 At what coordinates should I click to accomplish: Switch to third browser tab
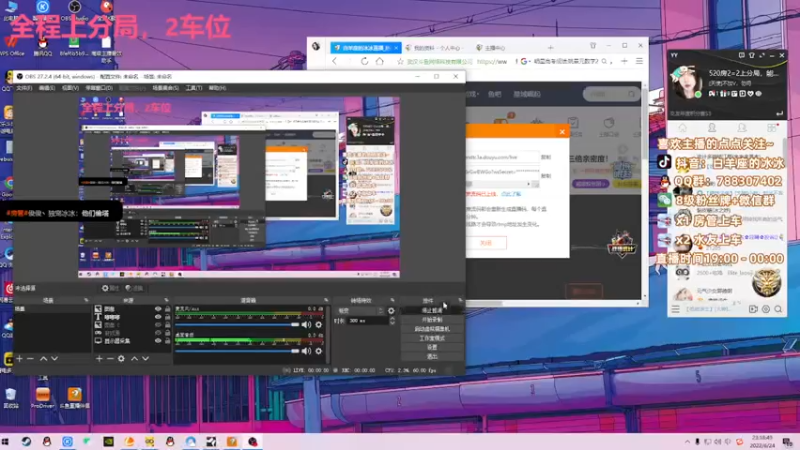click(x=493, y=47)
